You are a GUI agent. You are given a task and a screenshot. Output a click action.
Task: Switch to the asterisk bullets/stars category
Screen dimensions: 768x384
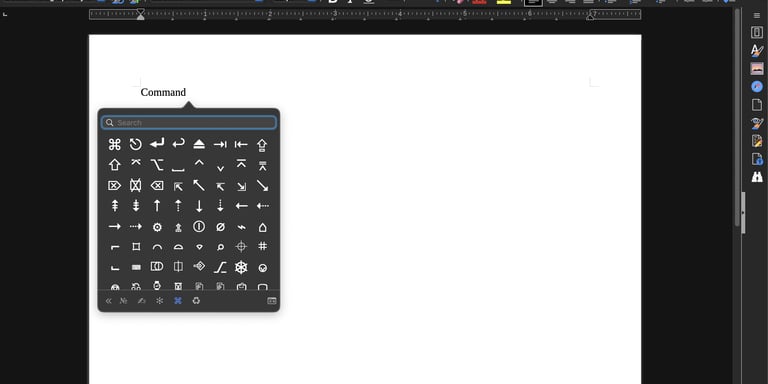(x=160, y=301)
